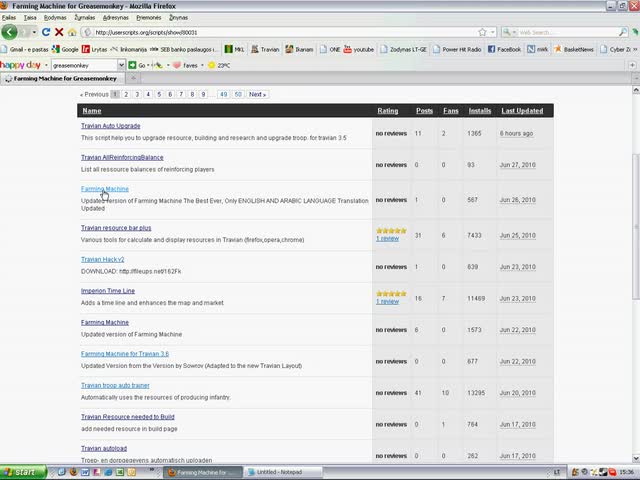
Task: Check the 23°C weather sun icon
Action: 211,65
